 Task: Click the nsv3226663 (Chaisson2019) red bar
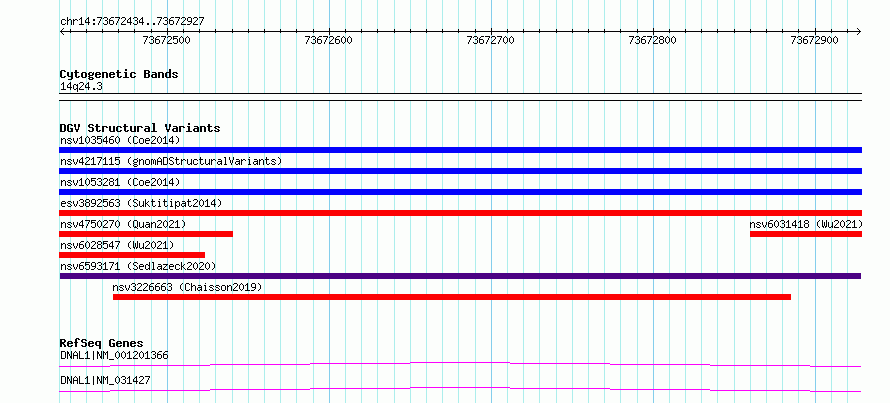[452, 297]
